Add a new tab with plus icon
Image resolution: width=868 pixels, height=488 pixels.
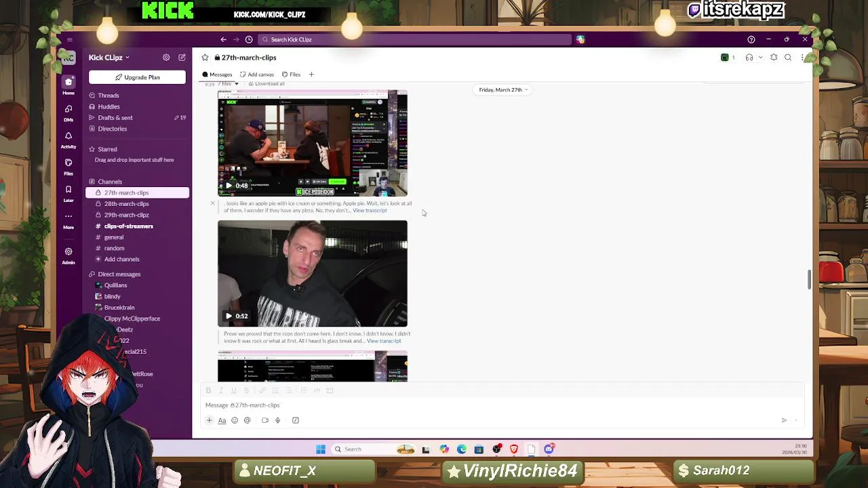click(x=311, y=75)
